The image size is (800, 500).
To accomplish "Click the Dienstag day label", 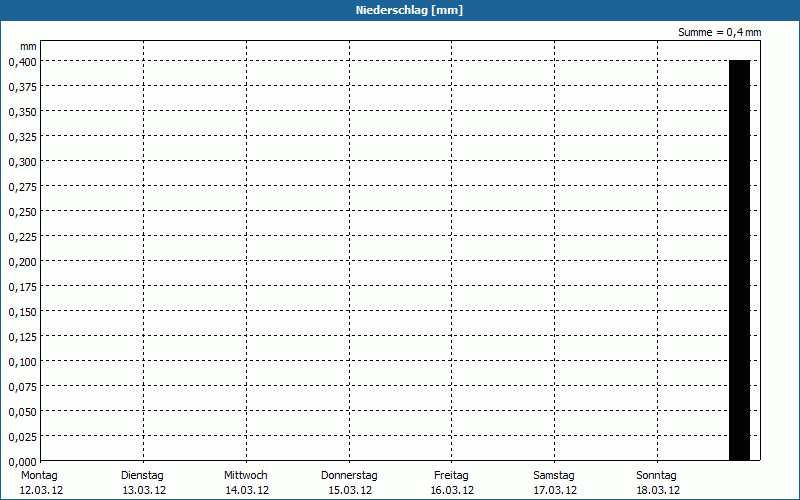I will coord(142,476).
